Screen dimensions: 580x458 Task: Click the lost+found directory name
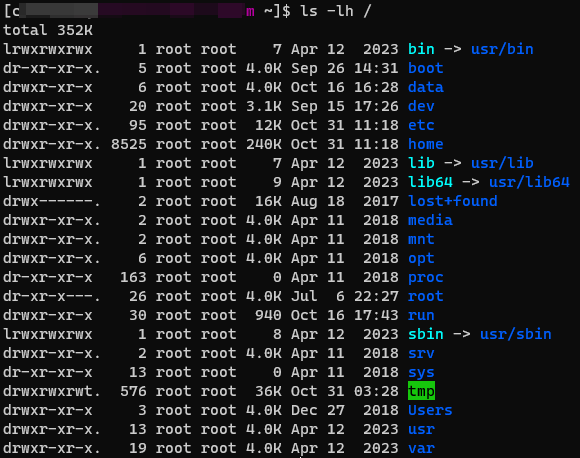(x=453, y=201)
